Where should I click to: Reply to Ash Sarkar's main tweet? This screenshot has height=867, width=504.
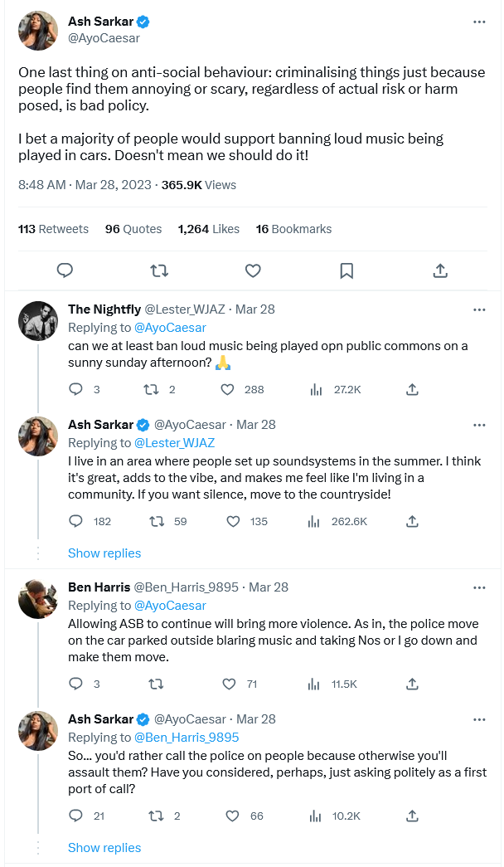pyautogui.click(x=65, y=270)
